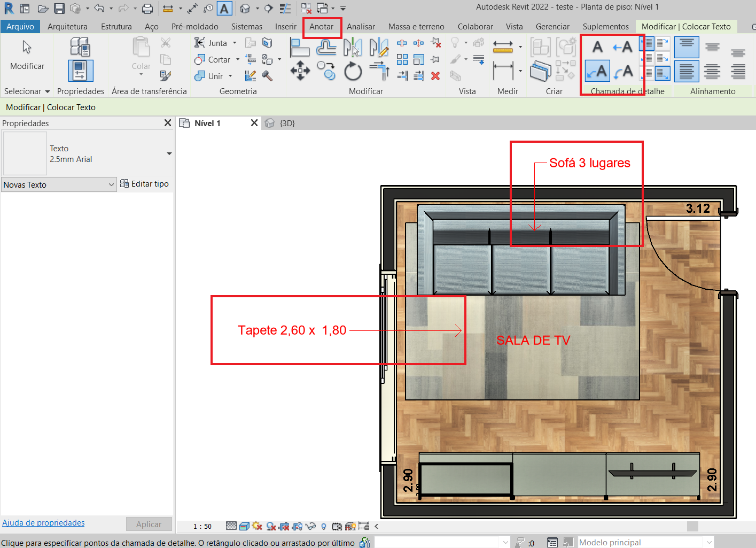Select the Rotate tool circular arrow
The image size is (756, 548).
coord(353,71)
